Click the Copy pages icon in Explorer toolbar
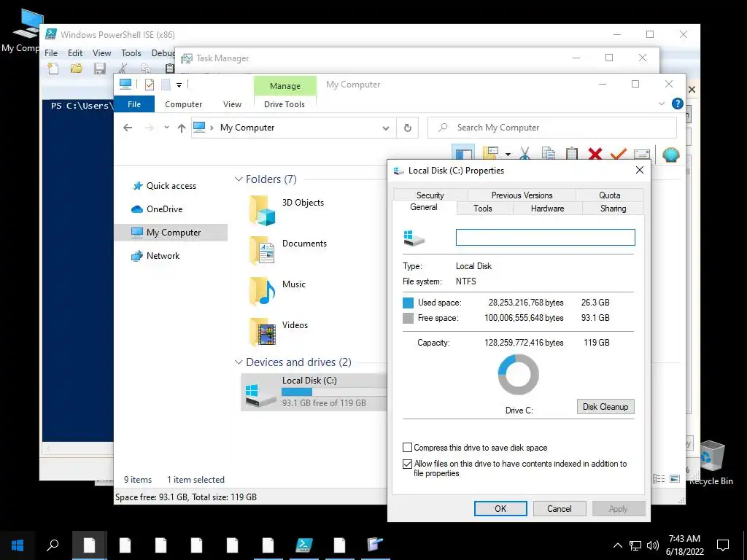Viewport: 747px width, 560px height. pos(549,154)
